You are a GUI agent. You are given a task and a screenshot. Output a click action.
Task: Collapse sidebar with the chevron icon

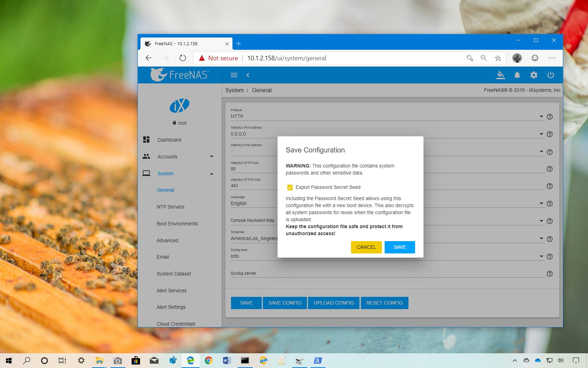coord(248,75)
